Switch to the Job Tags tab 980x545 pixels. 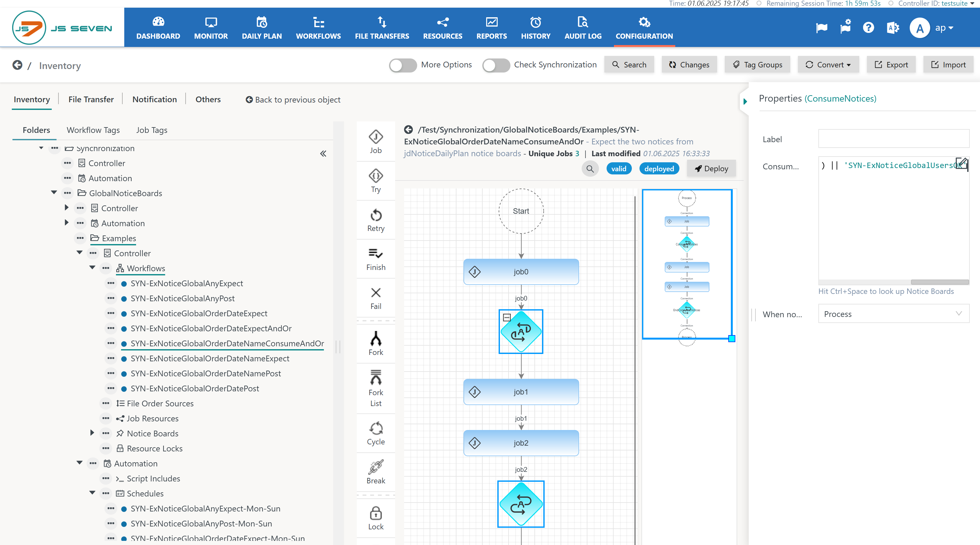tap(152, 130)
